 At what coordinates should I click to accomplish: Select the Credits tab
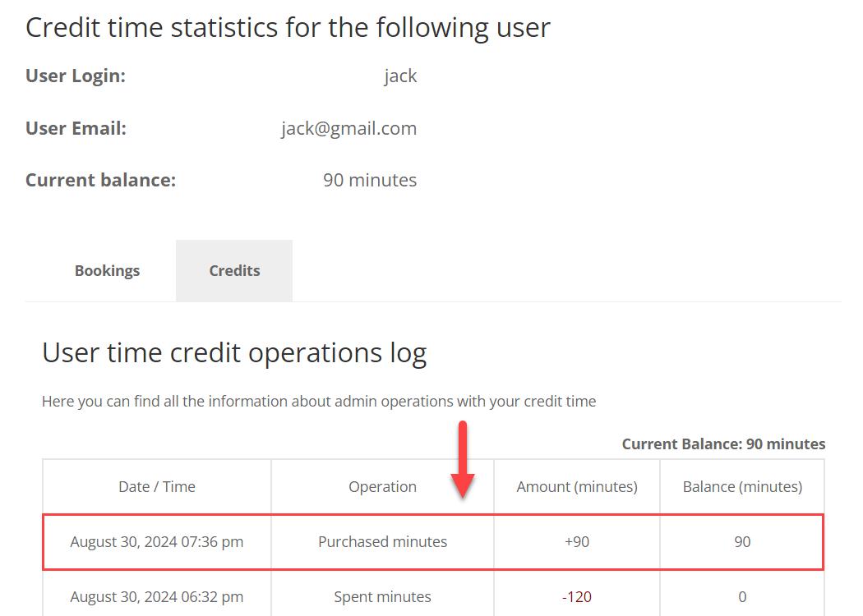click(x=234, y=270)
